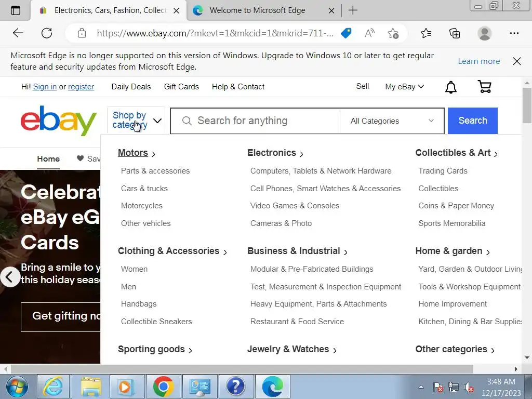Open Other categories heading

point(451,349)
